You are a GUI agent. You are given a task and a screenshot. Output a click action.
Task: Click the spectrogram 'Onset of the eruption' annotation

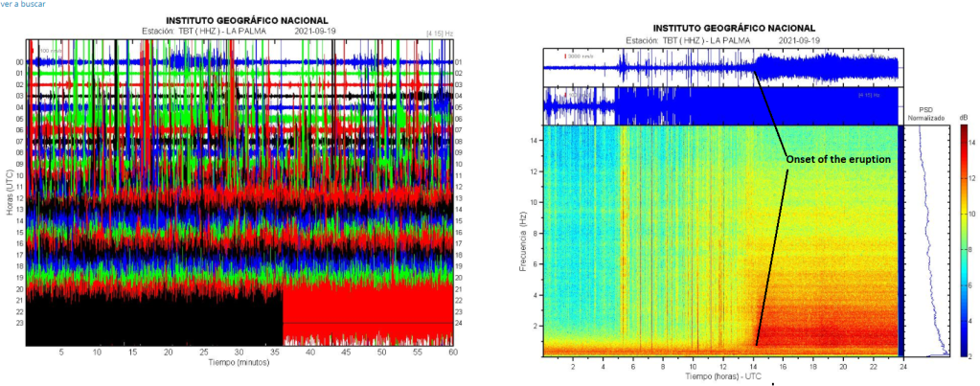coord(839,158)
